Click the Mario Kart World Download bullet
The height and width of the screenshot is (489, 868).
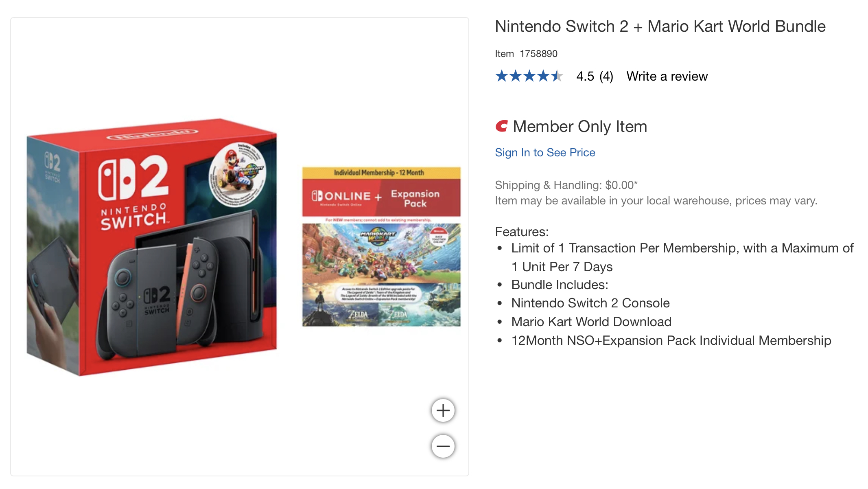click(591, 322)
